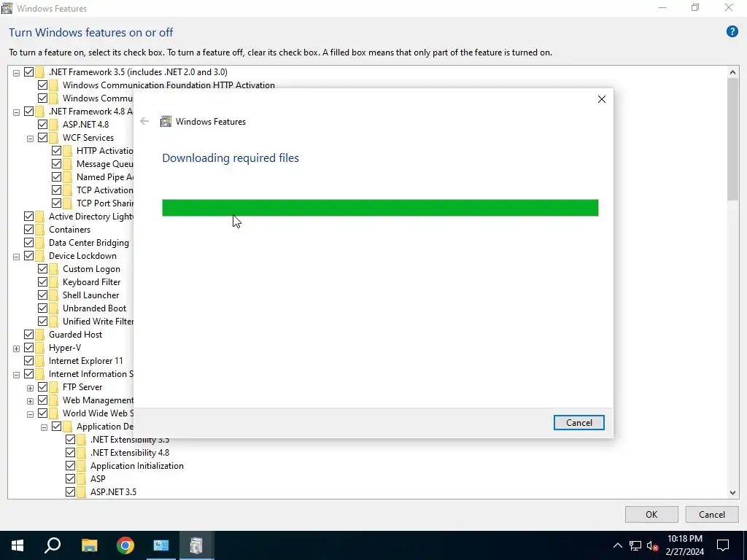Collapse the Application Development node
This screenshot has width=747, height=560.
(x=44, y=427)
